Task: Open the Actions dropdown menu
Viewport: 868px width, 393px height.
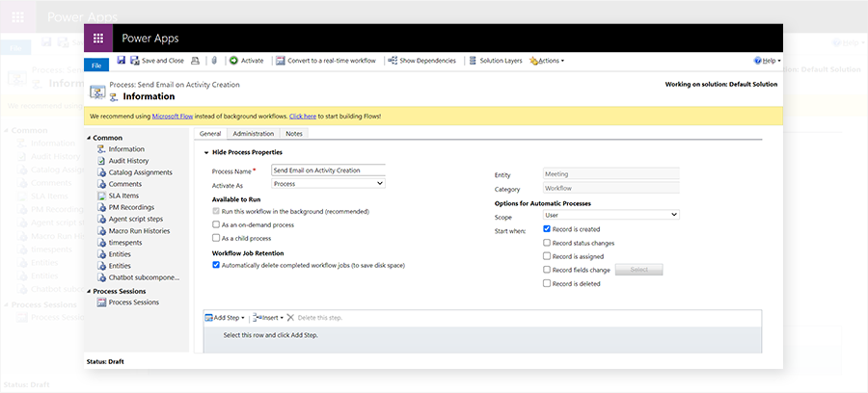Action: (547, 61)
